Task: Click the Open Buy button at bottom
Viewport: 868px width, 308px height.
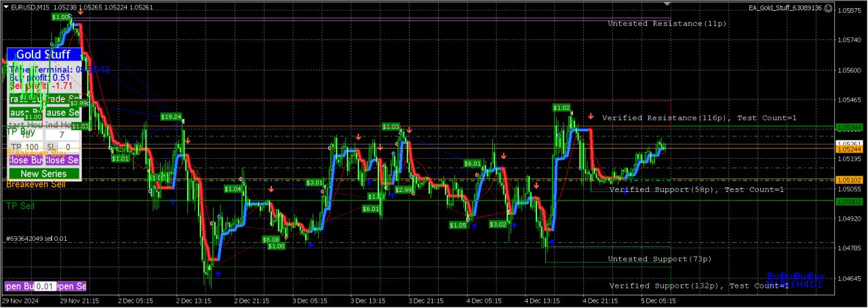Action: coord(19,286)
